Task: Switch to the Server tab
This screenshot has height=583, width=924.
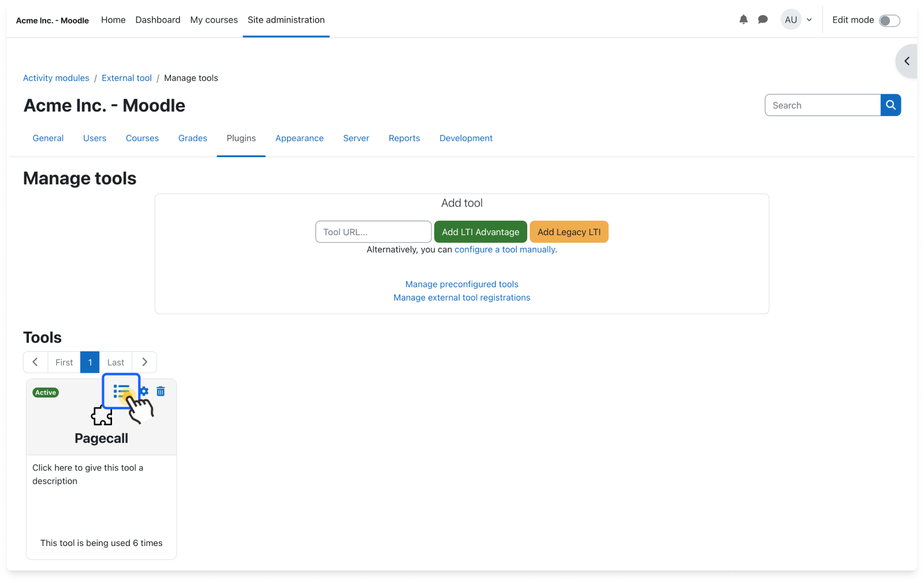Action: (x=356, y=138)
